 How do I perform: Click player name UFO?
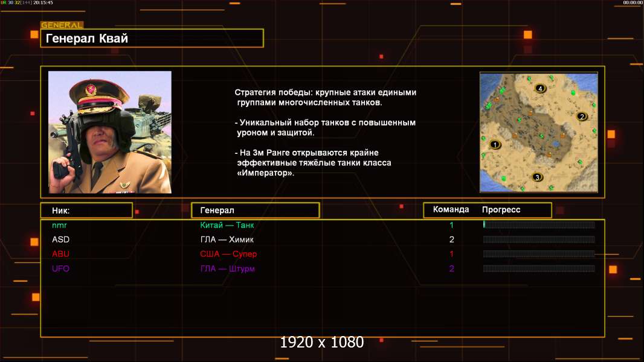pos(61,268)
